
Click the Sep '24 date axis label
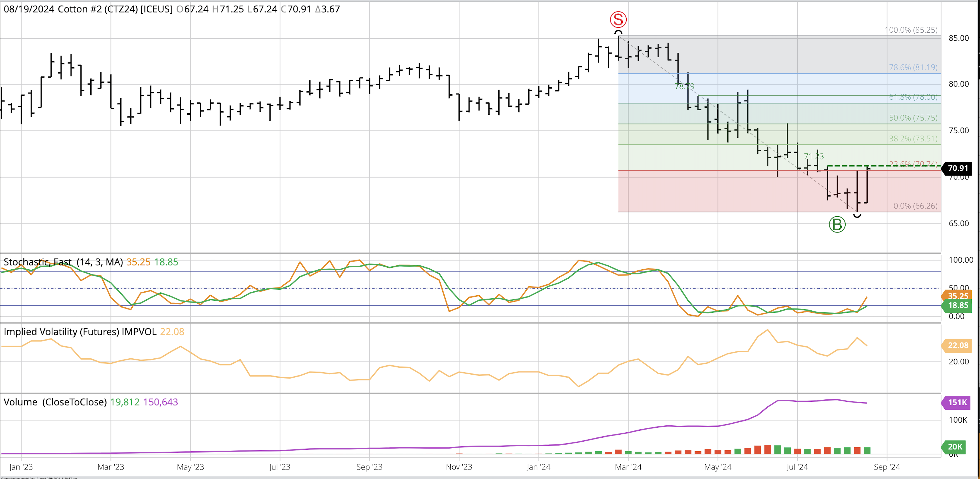pos(887,467)
